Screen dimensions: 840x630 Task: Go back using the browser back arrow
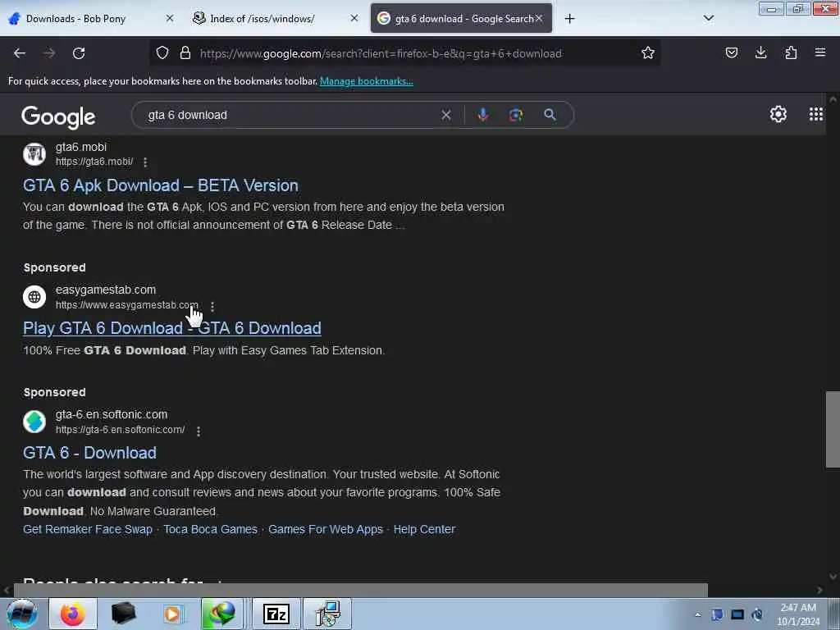point(20,53)
